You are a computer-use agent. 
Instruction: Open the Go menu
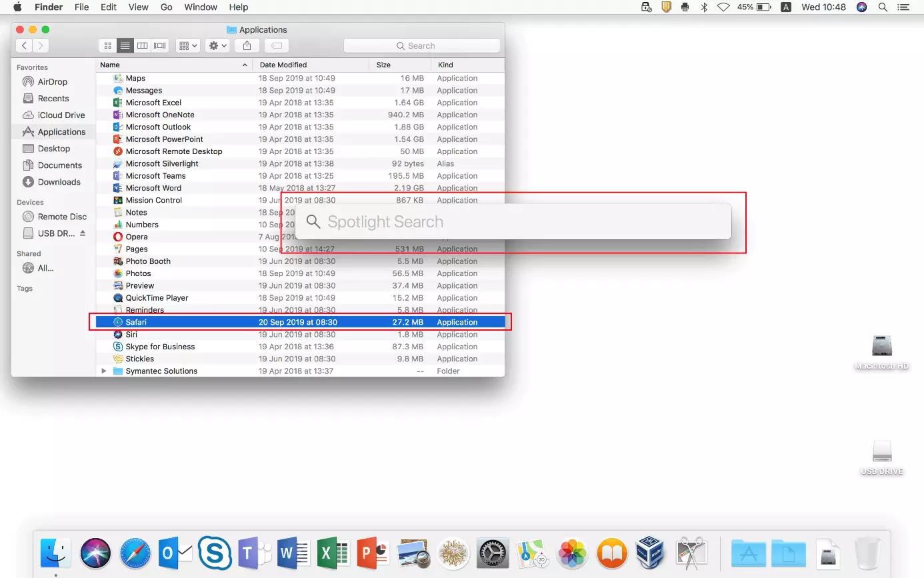pyautogui.click(x=167, y=7)
